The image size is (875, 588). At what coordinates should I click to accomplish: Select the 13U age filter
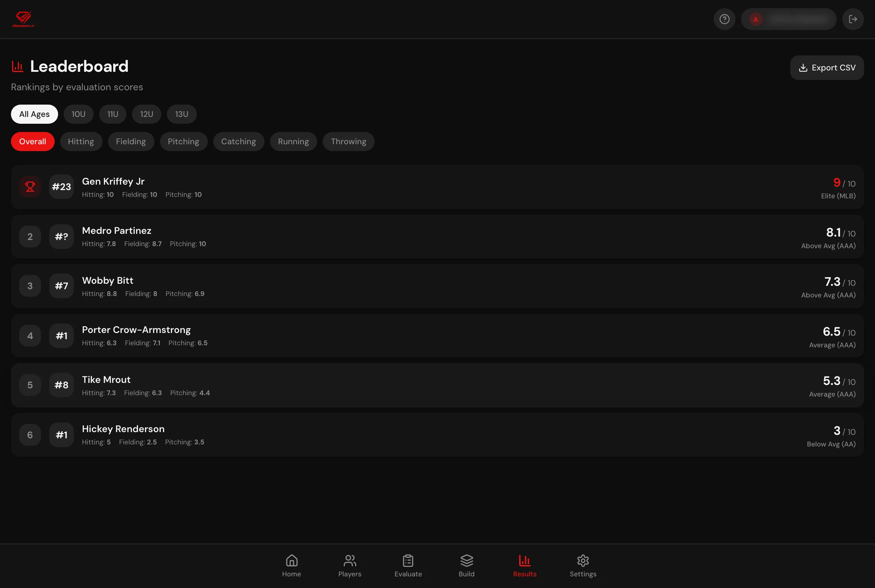181,114
